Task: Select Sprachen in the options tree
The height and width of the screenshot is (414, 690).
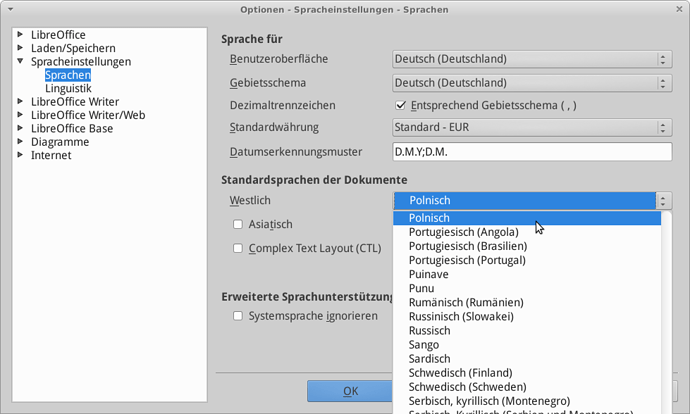Action: coord(68,75)
